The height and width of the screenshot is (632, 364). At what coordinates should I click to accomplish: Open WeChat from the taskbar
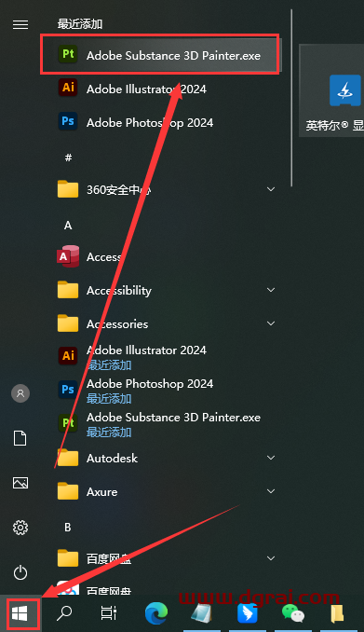pyautogui.click(x=292, y=613)
